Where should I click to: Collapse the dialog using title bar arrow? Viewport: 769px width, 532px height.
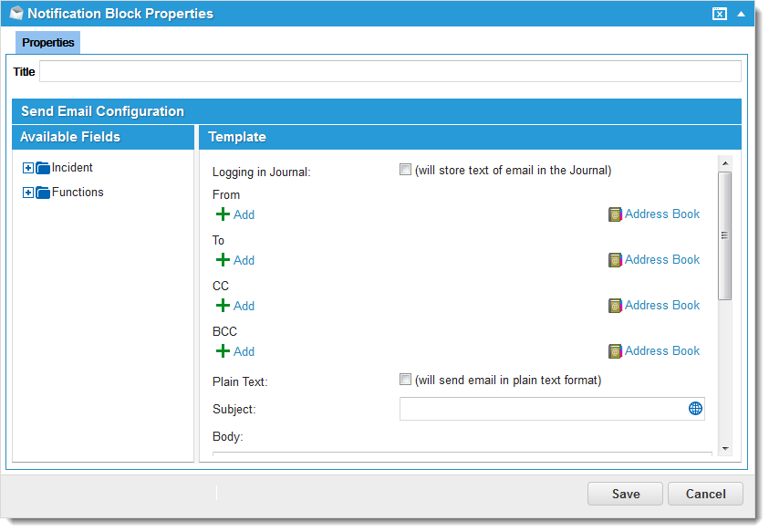click(x=741, y=14)
